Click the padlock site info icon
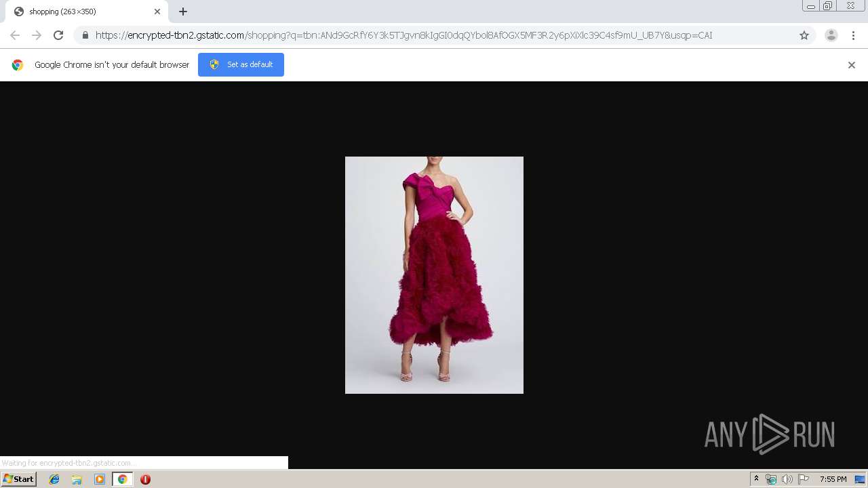This screenshot has height=488, width=868. 85,35
